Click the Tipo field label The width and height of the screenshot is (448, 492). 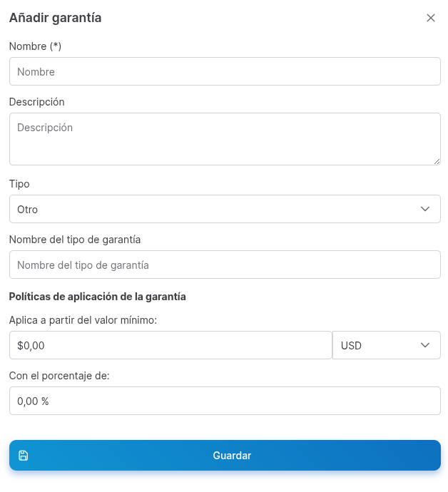(19, 184)
